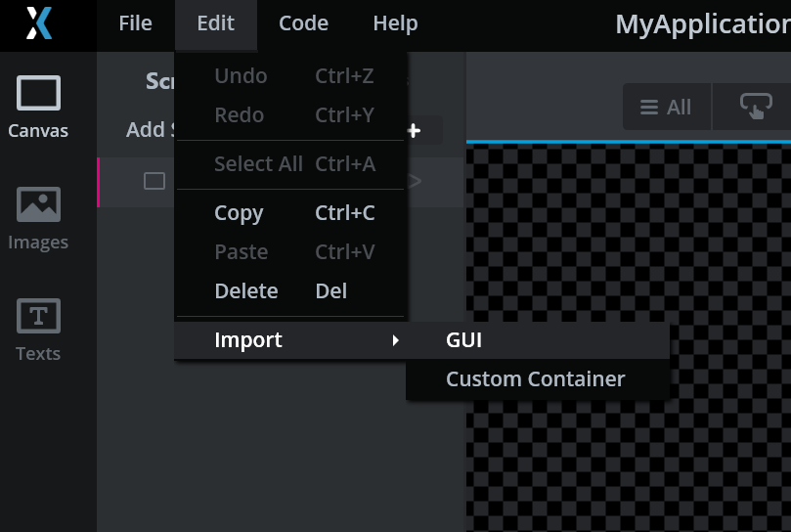Open the Texts section

[38, 331]
